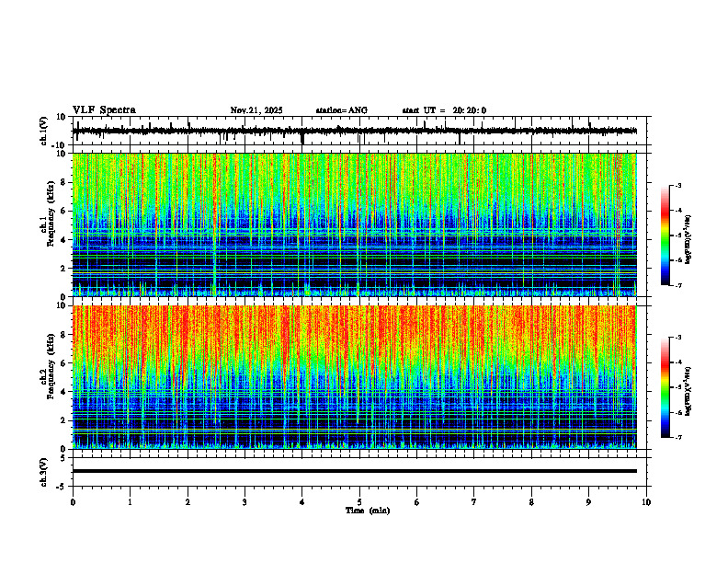This screenshot has height=563, width=728.
Task: Click time axis tick label '10'
Action: click(646, 502)
